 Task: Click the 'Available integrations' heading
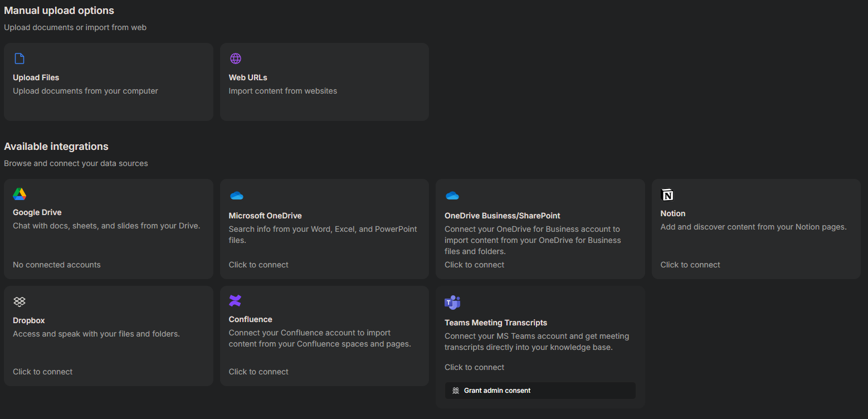click(x=56, y=147)
